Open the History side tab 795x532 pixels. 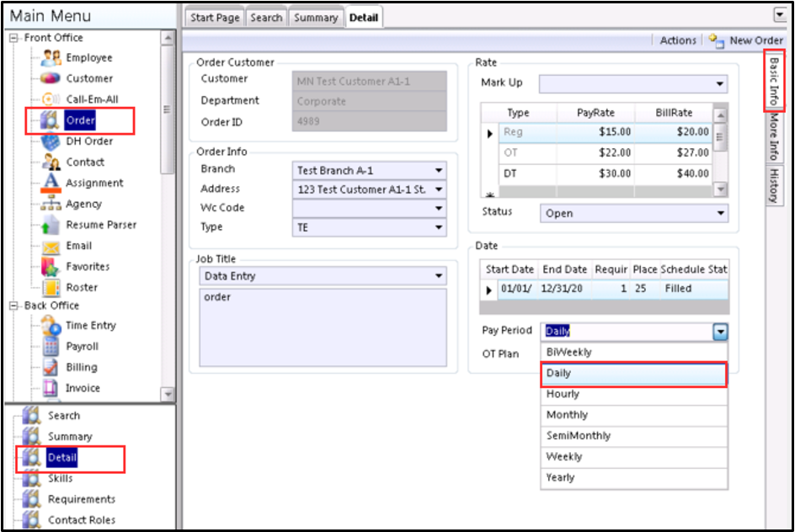774,185
